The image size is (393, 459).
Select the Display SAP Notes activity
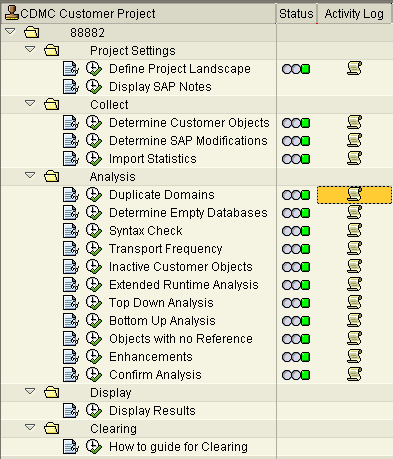(160, 87)
